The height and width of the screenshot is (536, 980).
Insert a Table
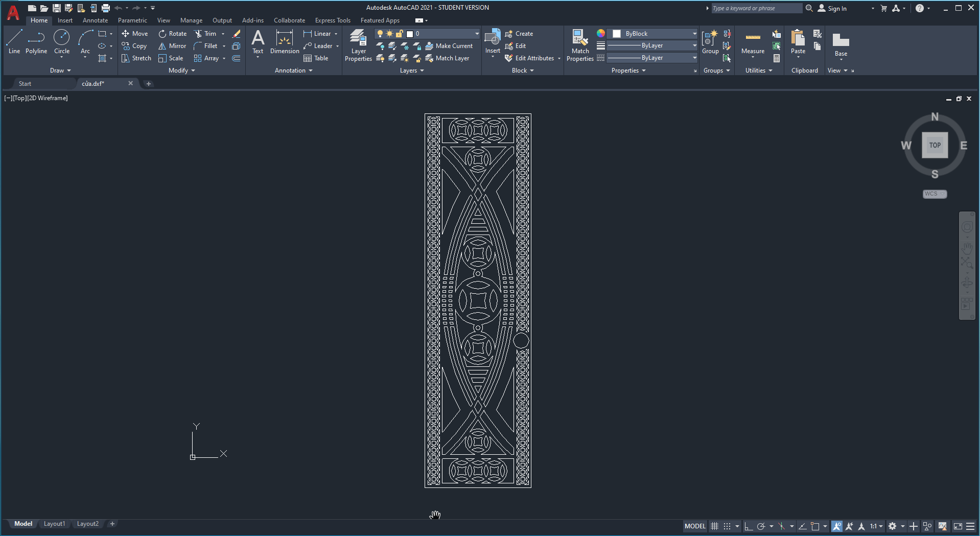coord(316,58)
